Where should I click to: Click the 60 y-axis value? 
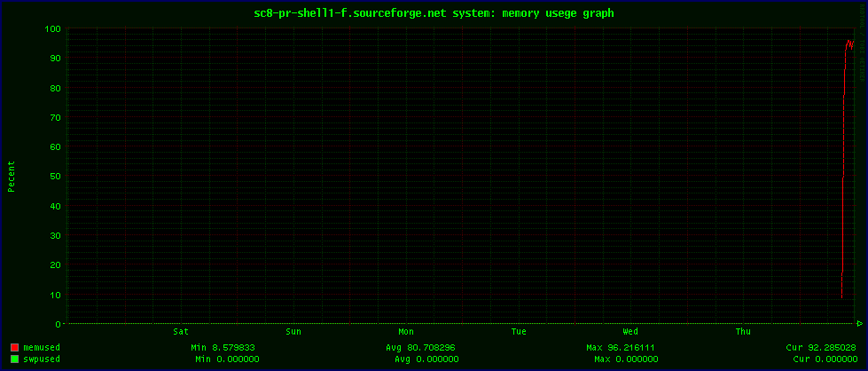tap(54, 146)
